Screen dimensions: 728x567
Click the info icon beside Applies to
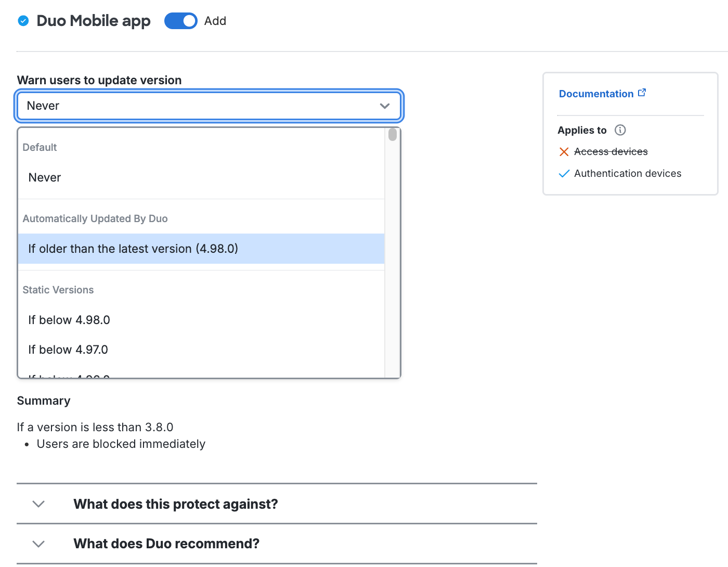click(x=620, y=130)
